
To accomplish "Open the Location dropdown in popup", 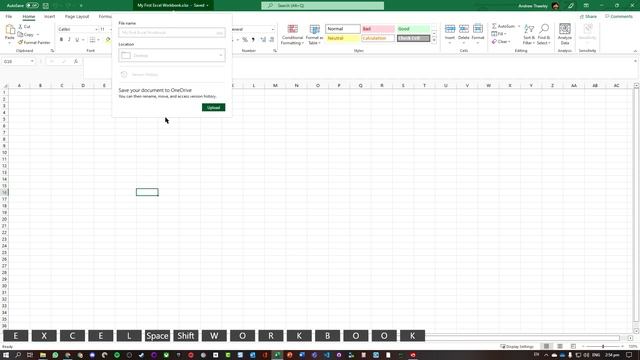I will (172, 56).
